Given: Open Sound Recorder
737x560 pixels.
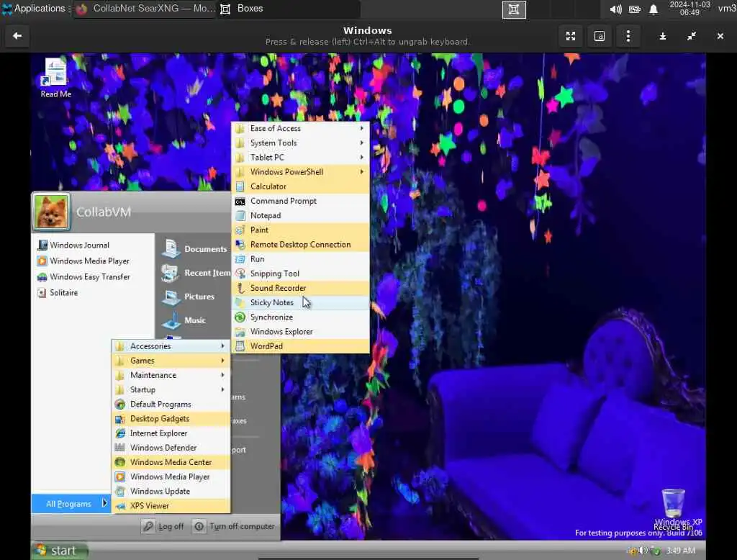Looking at the screenshot, I should pyautogui.click(x=300, y=288).
